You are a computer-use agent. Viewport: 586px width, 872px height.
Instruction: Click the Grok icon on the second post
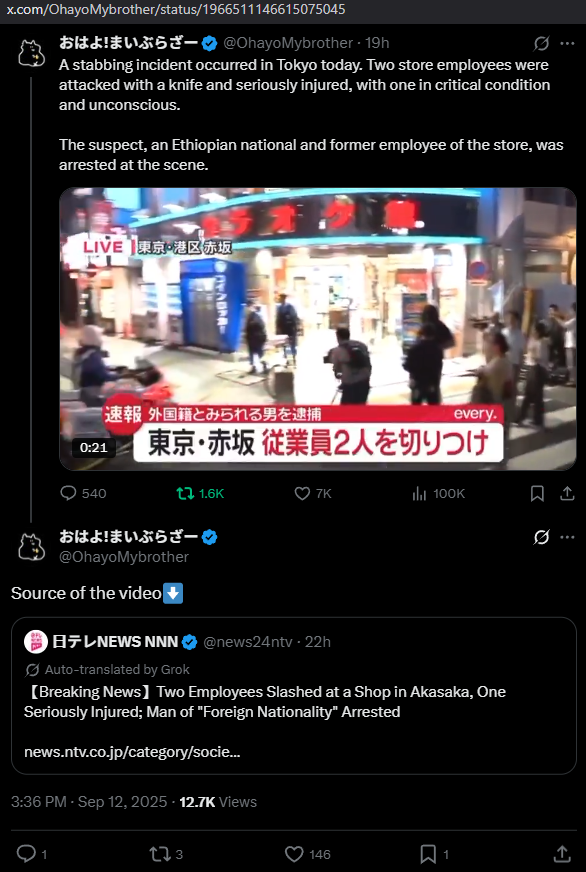pos(542,537)
